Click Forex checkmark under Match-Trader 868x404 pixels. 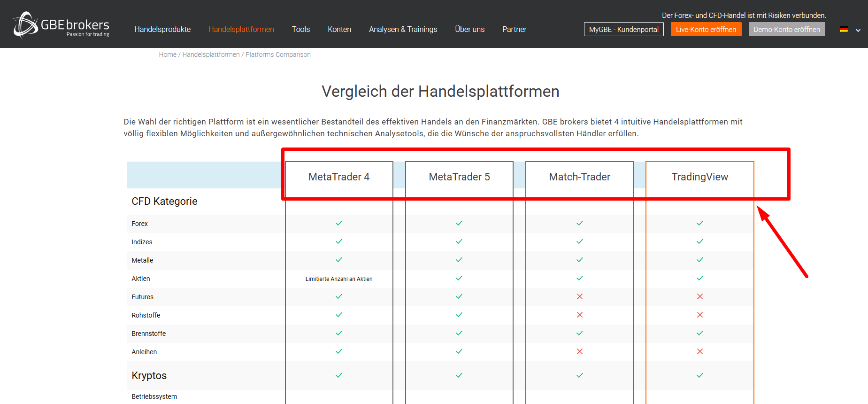pos(580,223)
